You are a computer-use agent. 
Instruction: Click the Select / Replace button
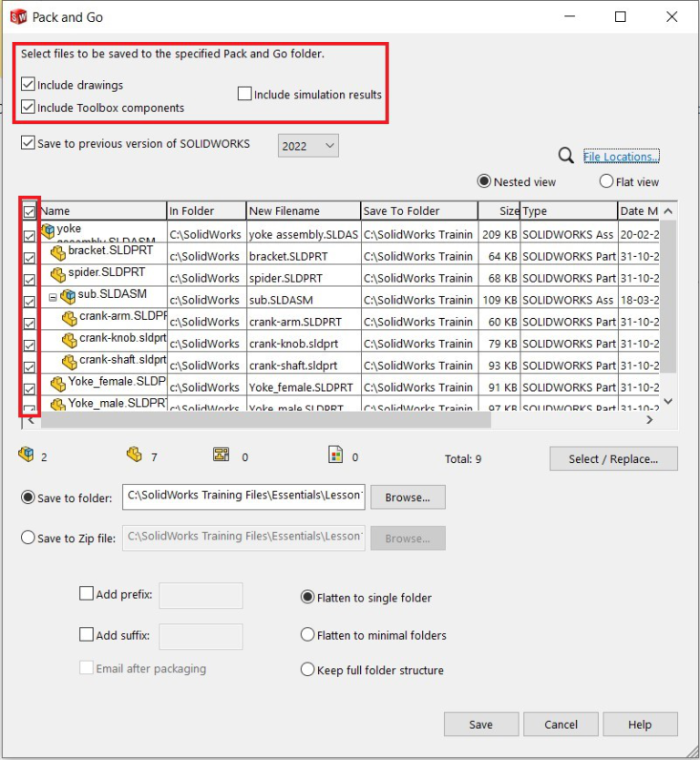[x=613, y=458]
